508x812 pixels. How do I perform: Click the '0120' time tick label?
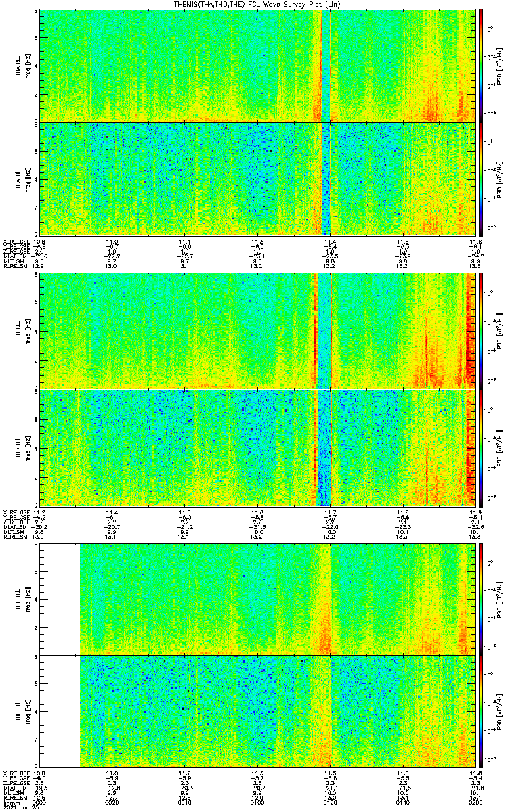tap(330, 802)
